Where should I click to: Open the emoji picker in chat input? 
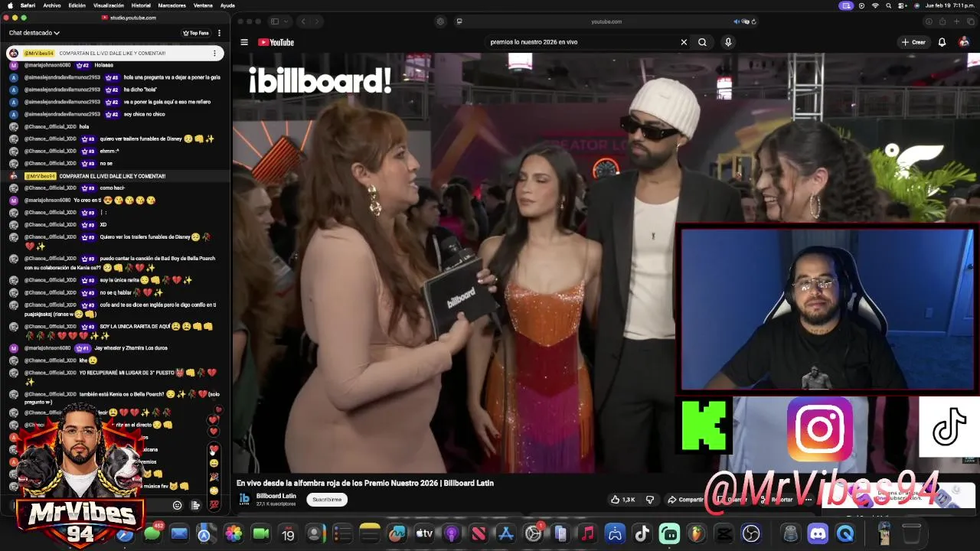177,505
